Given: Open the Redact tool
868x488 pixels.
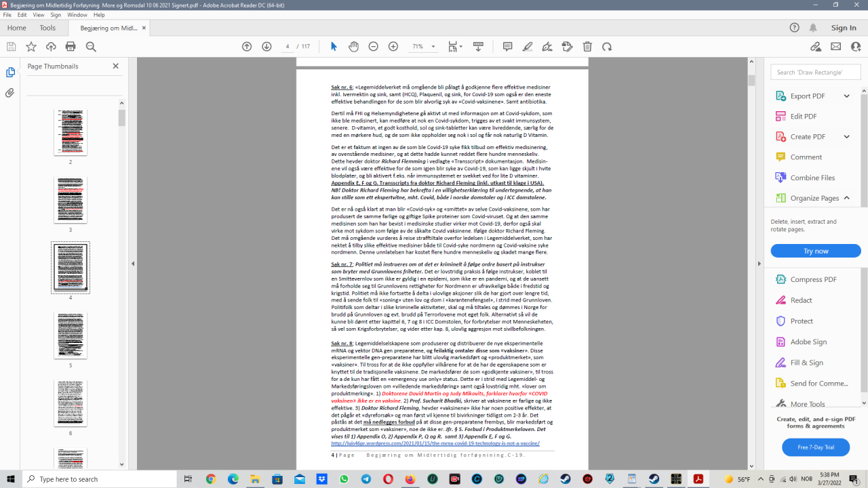Looking at the screenshot, I should (x=793, y=300).
